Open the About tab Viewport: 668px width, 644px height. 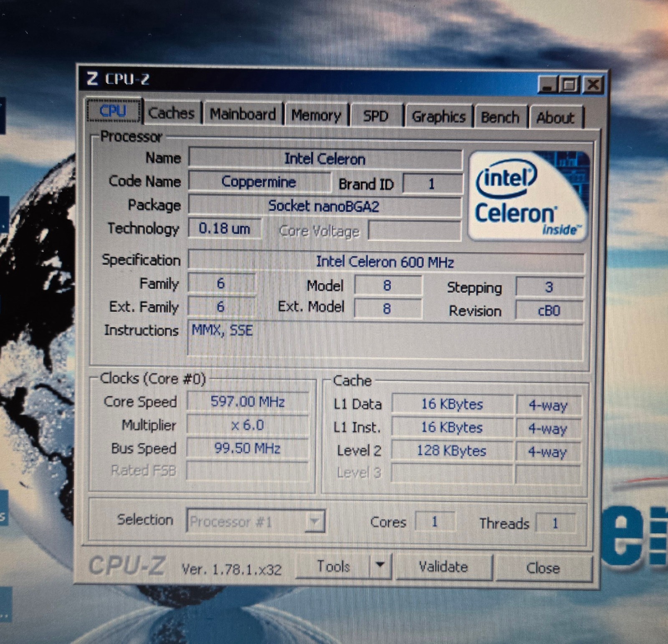(556, 118)
